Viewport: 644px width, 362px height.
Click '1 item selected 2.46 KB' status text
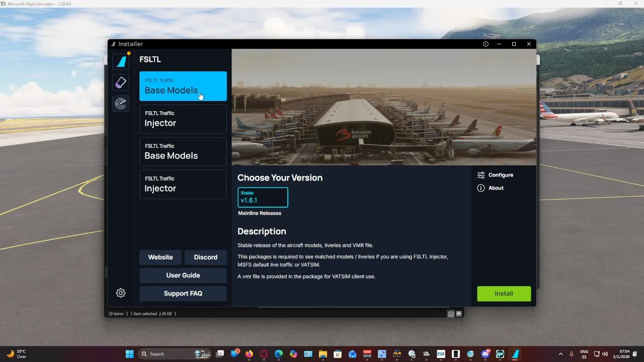pos(151,314)
